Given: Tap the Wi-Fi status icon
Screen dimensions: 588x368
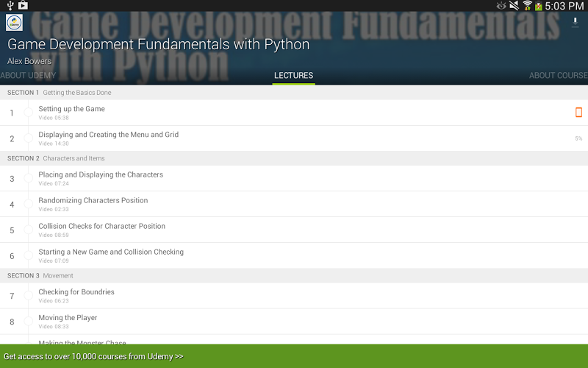Looking at the screenshot, I should tap(527, 6).
